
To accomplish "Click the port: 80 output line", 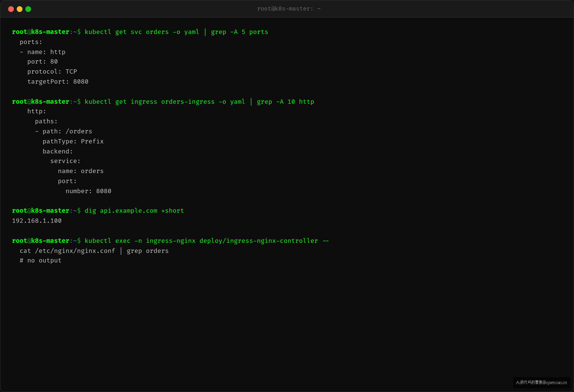I will tap(43, 62).
